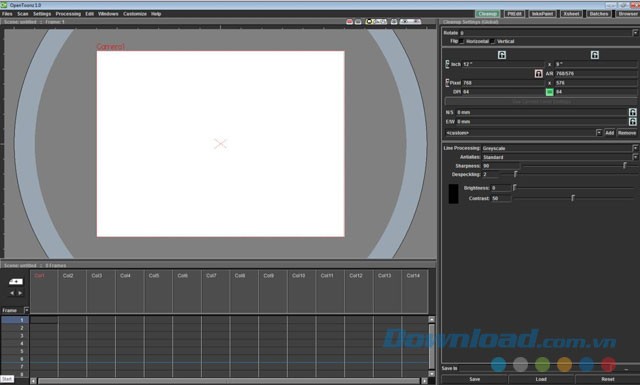Click the white icon beside the red viewer icon
Image resolution: width=640 pixels, height=385 pixels.
[358, 22]
